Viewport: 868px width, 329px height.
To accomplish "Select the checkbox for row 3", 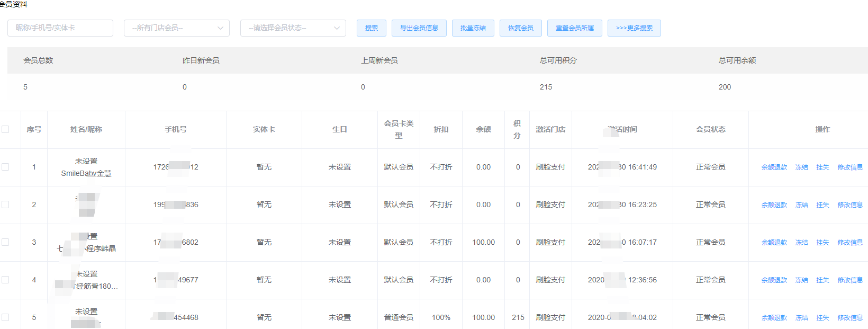I will click(x=5, y=242).
